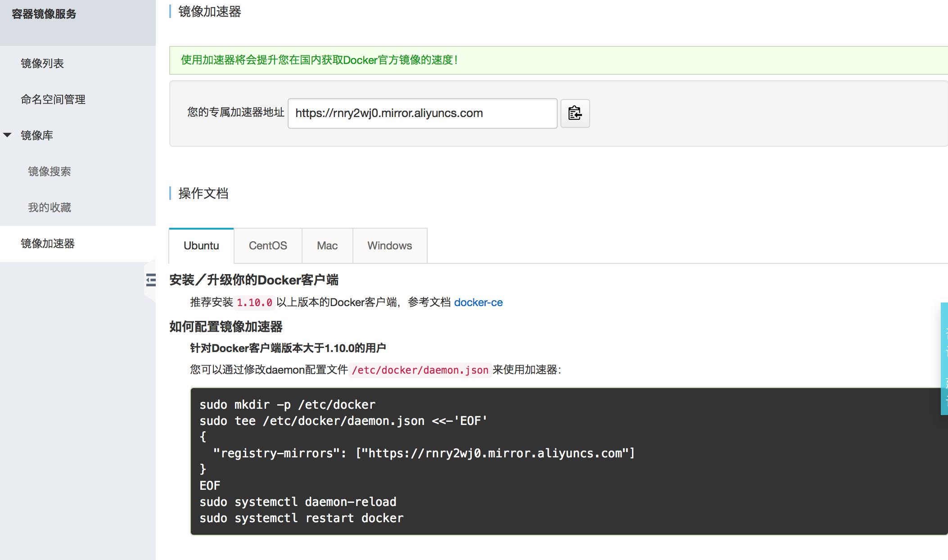Screen dimensions: 948x560
Task: Click the 镜像加速器 page title
Action: coord(210,12)
